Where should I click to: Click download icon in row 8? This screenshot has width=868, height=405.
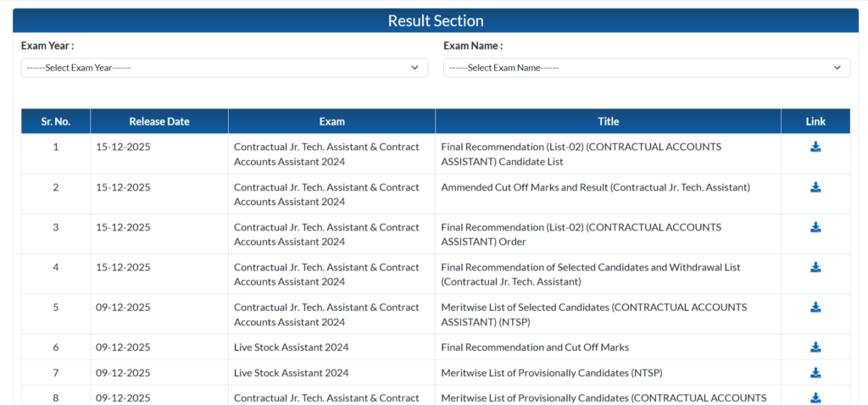pos(815,397)
